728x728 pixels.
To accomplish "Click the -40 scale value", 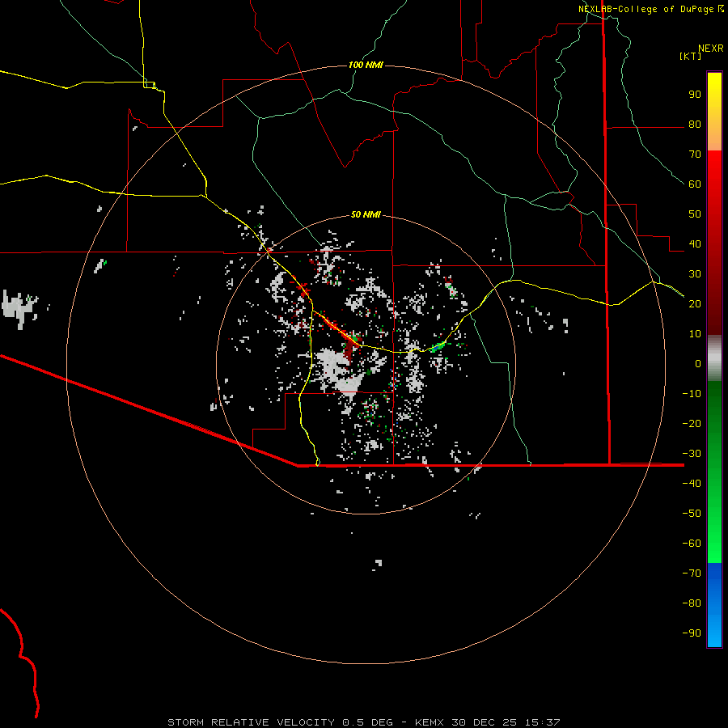I will pyautogui.click(x=692, y=484).
